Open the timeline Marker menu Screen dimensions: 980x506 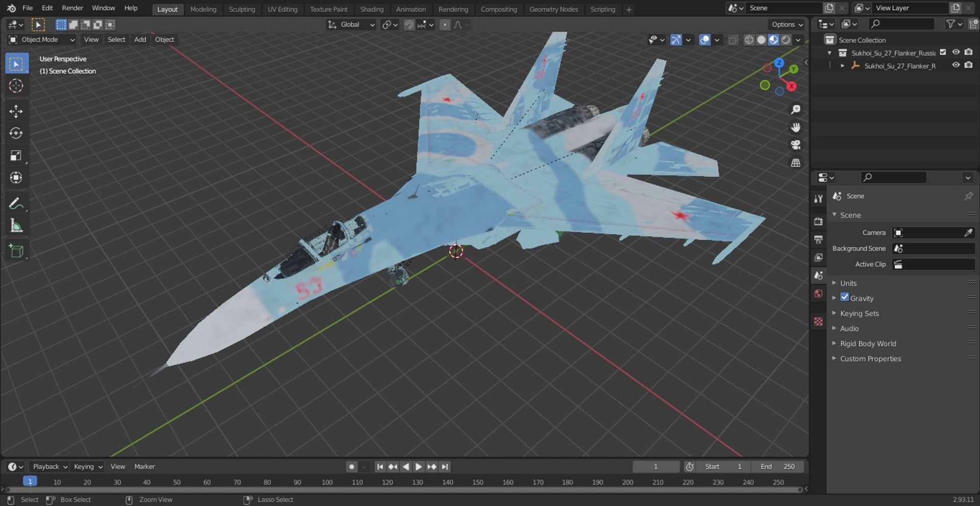[144, 467]
